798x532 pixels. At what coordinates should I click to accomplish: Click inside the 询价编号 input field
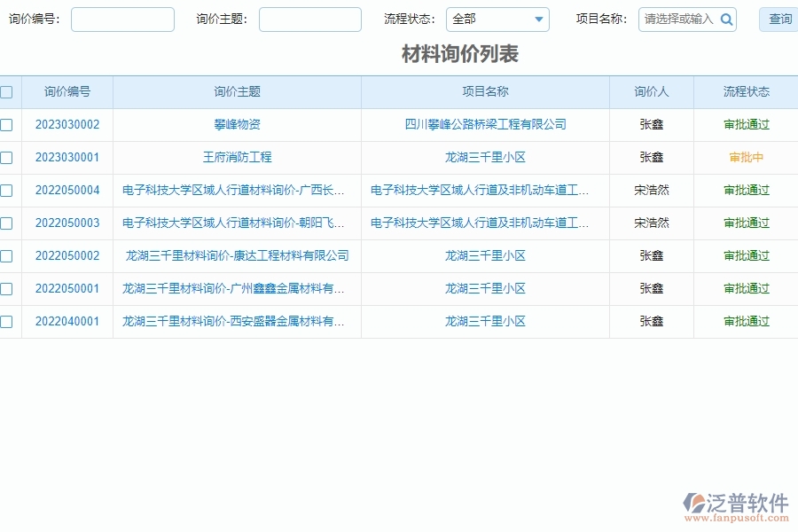[121, 18]
